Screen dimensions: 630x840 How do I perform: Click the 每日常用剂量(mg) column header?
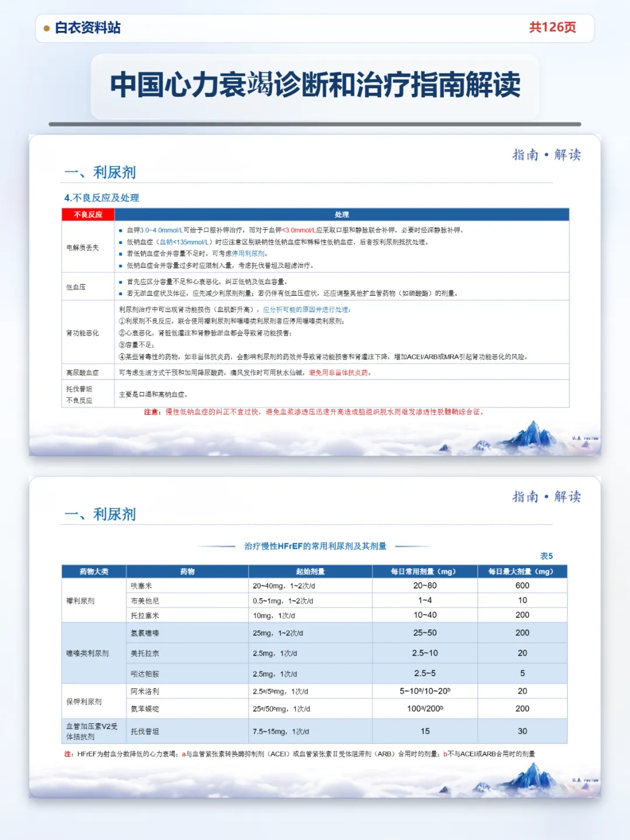tap(425, 571)
